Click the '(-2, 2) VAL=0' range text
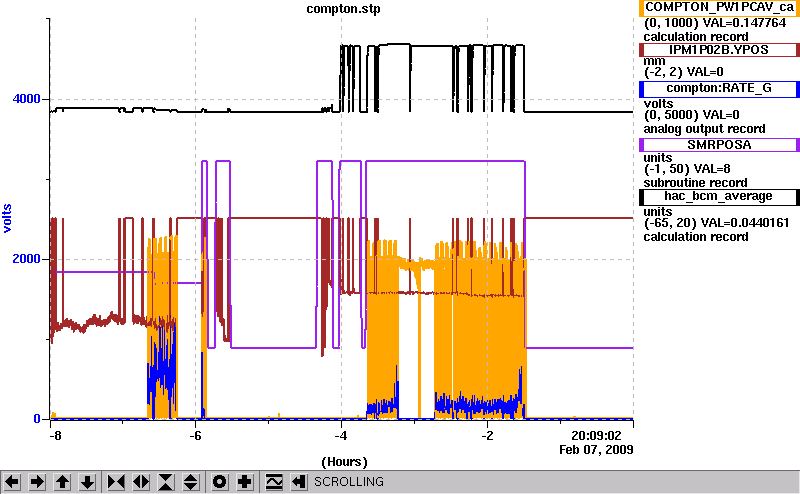The image size is (800, 494). point(684,72)
